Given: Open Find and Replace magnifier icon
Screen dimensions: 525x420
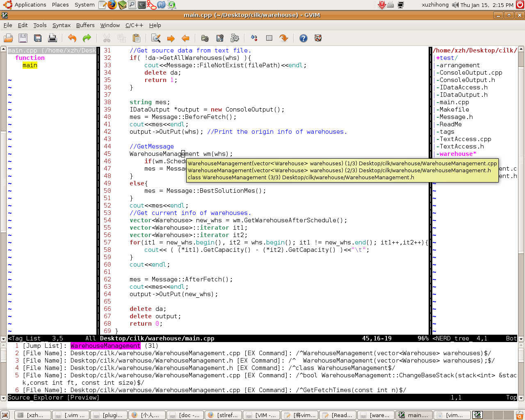Looking at the screenshot, I should [x=156, y=38].
